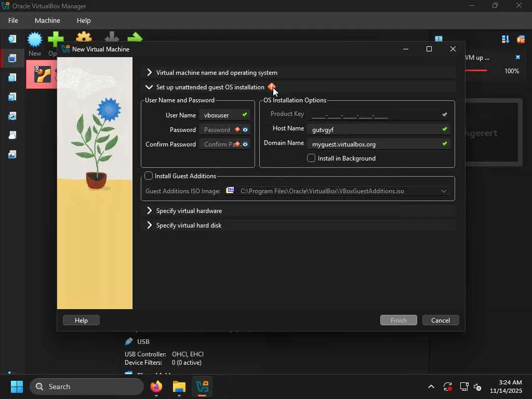
Task: Click the Cancel button
Action: pos(441,320)
